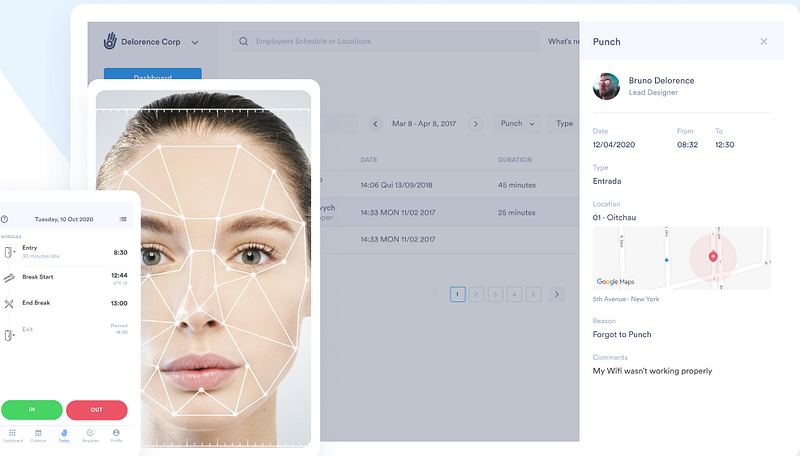Close the Punch side panel
The image size is (800, 456).
coord(763,42)
